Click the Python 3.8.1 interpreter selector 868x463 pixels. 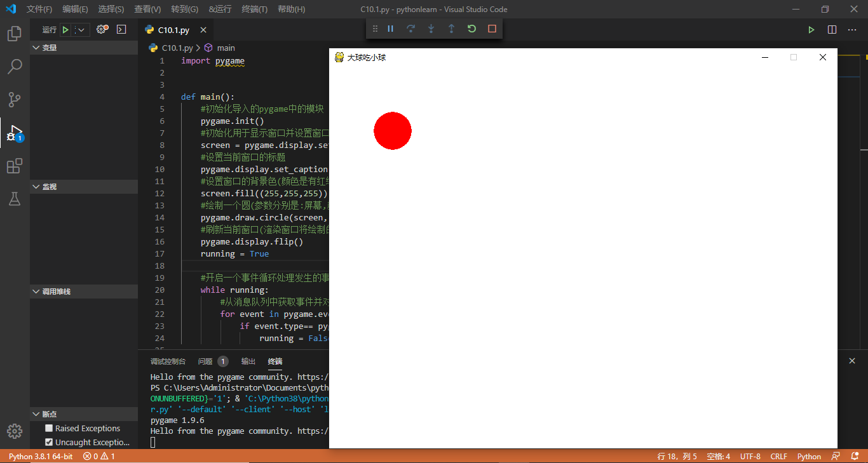41,456
